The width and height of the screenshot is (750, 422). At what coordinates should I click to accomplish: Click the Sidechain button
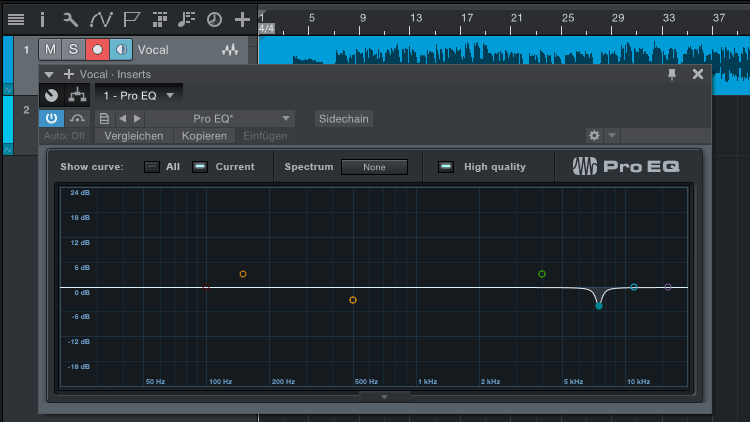coord(344,119)
